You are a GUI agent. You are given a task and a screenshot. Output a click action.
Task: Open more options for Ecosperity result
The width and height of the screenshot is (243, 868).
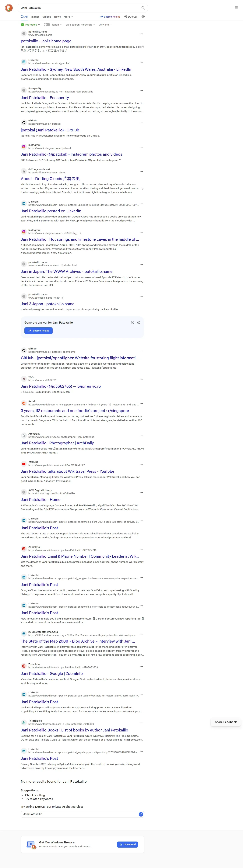(141, 90)
